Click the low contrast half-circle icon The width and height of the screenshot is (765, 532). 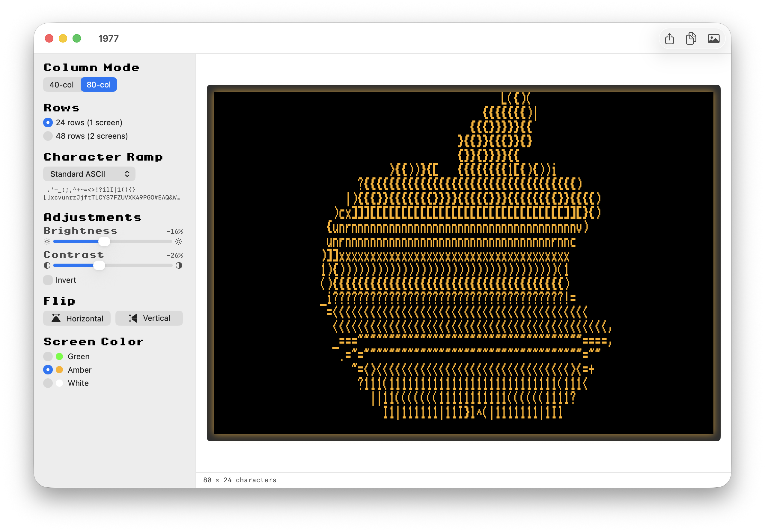click(47, 265)
